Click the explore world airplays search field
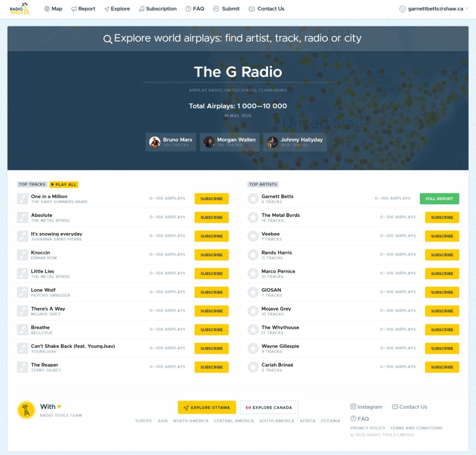 238,39
